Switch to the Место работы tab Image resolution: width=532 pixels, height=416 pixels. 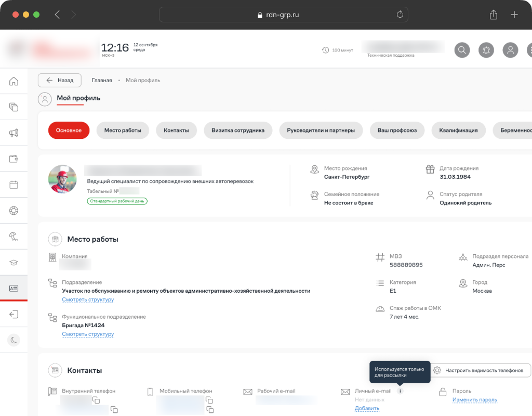123,131
